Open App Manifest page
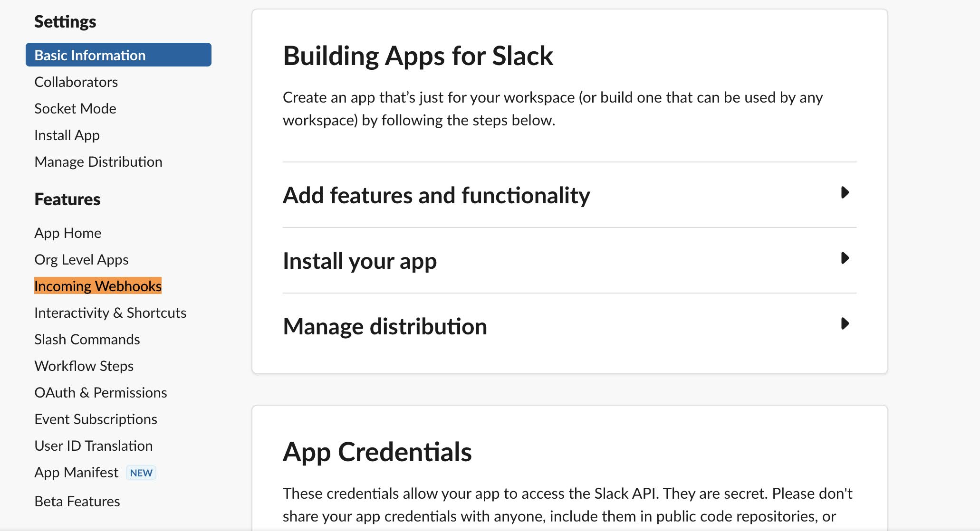Image resolution: width=980 pixels, height=531 pixels. point(76,473)
